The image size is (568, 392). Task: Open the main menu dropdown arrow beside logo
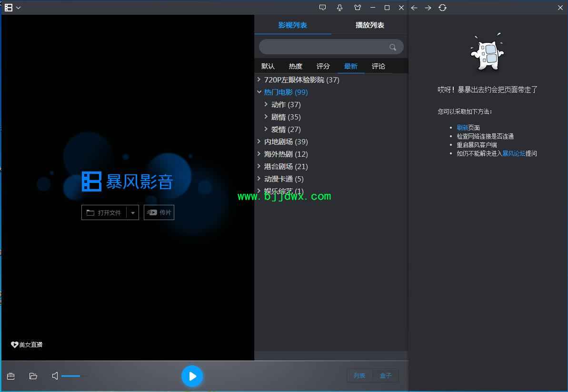tap(19, 8)
